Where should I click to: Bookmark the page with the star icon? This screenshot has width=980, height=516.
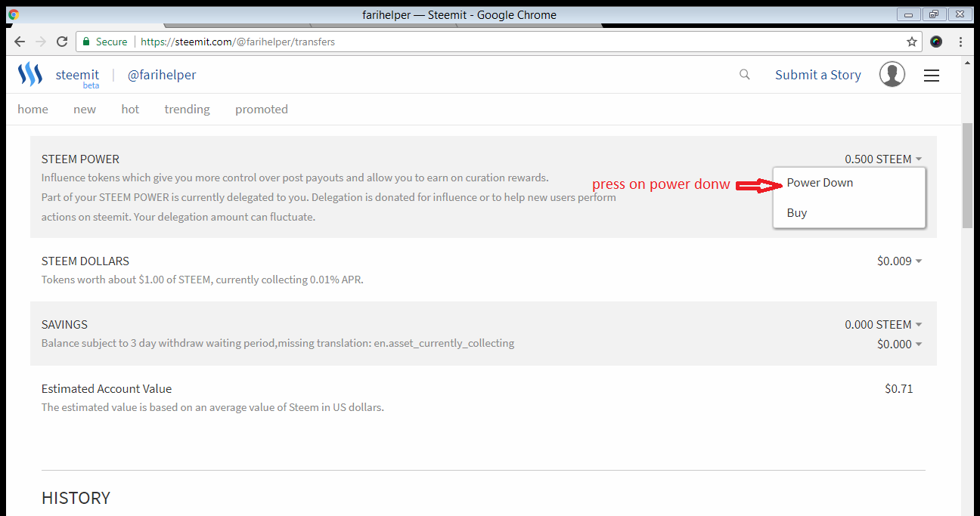pyautogui.click(x=912, y=42)
